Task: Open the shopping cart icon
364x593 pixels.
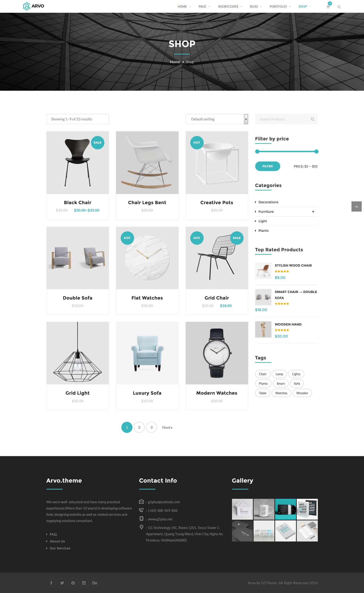Action: pyautogui.click(x=328, y=7)
